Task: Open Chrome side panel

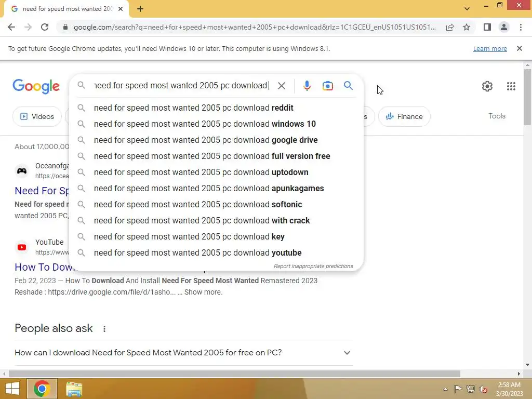Action: (x=487, y=27)
